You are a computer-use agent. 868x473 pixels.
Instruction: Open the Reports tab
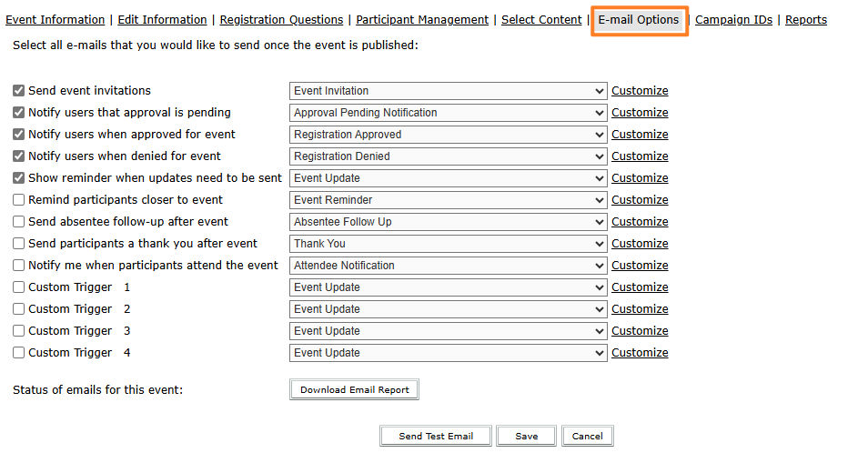click(806, 20)
